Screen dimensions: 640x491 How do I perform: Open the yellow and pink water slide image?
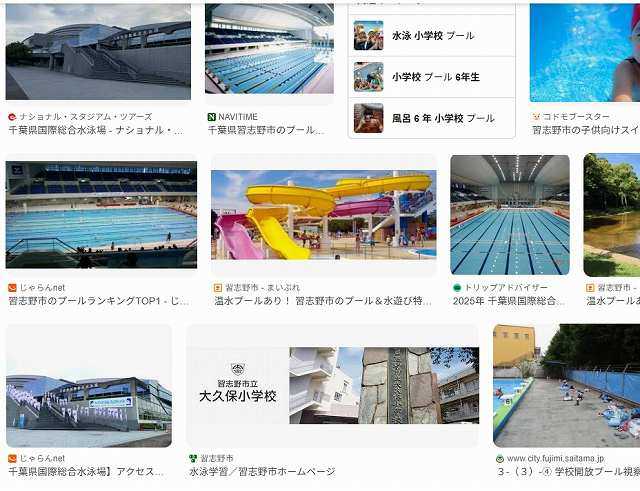coord(324,215)
